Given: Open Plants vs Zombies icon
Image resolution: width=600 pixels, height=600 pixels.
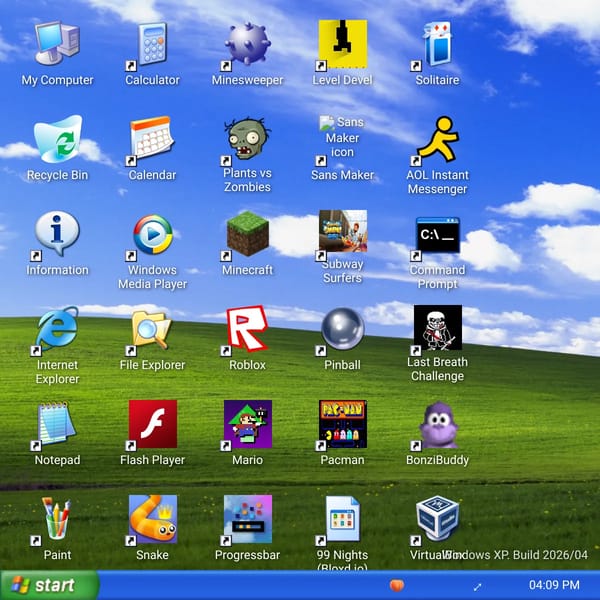Looking at the screenshot, I should (248, 139).
